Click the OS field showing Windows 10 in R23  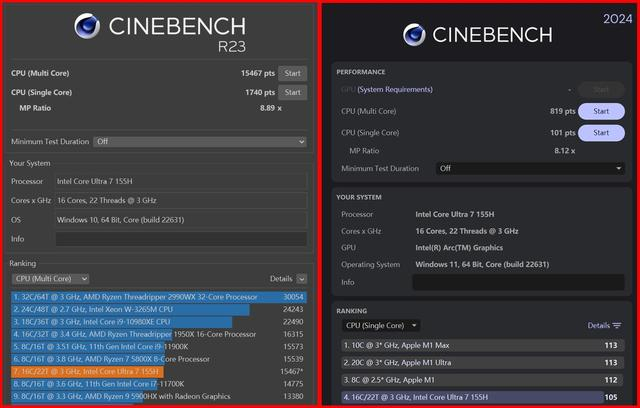(x=181, y=220)
